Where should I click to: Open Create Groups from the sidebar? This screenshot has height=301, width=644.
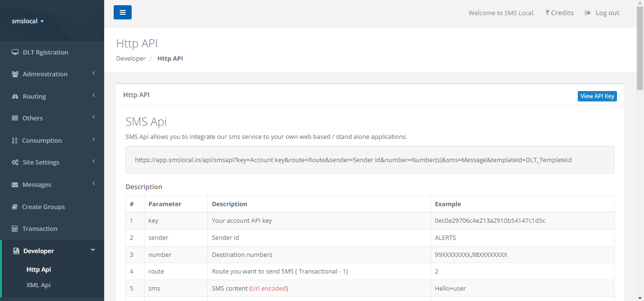(x=43, y=207)
